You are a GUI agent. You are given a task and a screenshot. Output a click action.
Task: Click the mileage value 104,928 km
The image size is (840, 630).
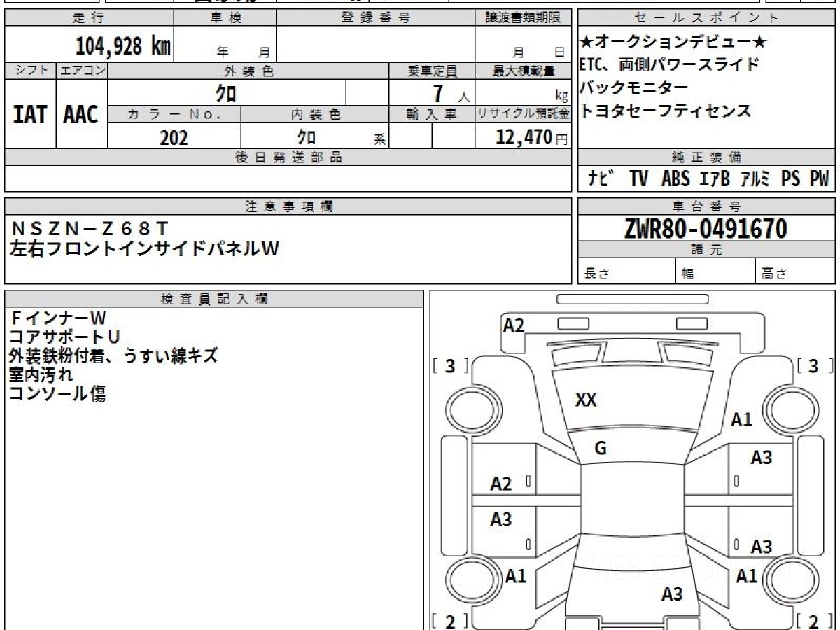pyautogui.click(x=122, y=46)
